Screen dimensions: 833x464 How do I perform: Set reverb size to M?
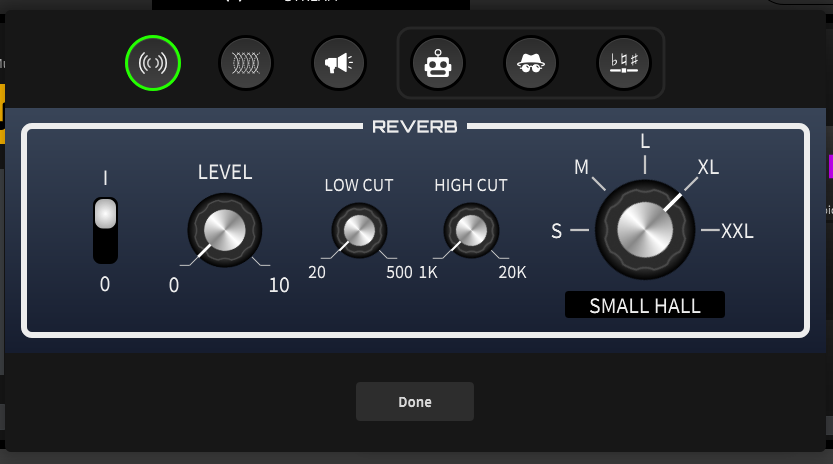581,167
